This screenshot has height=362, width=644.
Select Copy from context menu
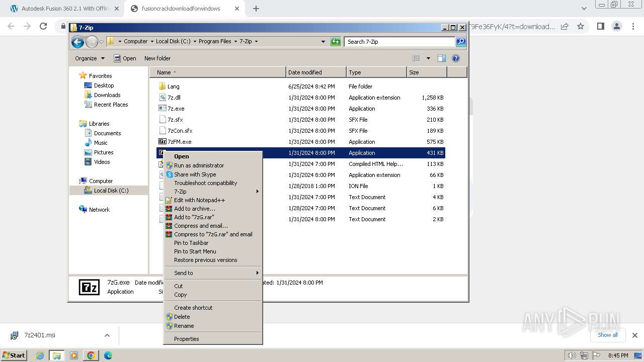[x=213, y=295]
